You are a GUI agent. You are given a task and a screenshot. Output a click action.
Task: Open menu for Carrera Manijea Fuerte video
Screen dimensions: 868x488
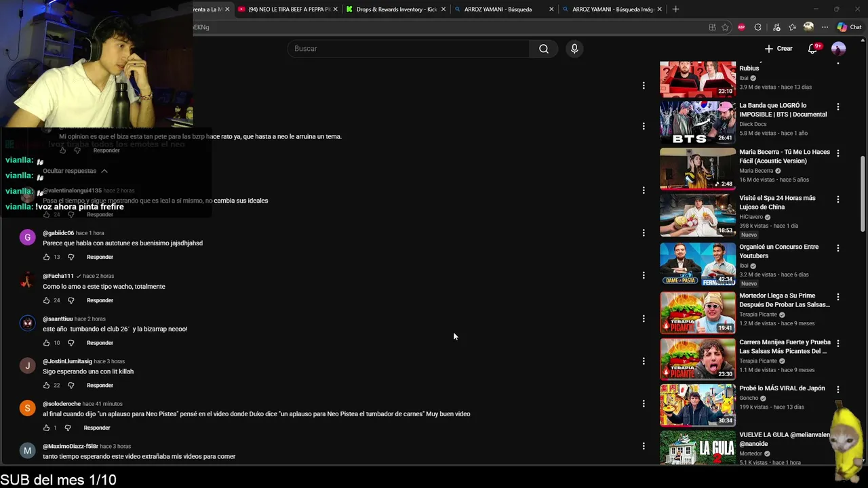[x=838, y=344]
